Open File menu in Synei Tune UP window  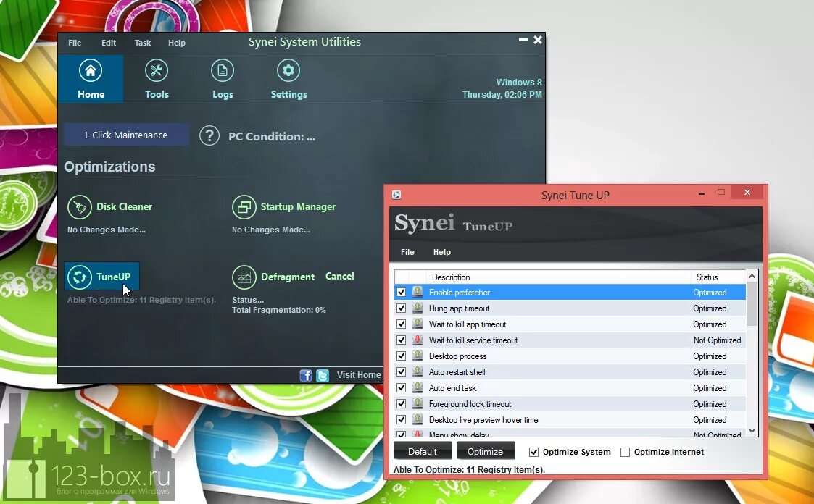407,252
